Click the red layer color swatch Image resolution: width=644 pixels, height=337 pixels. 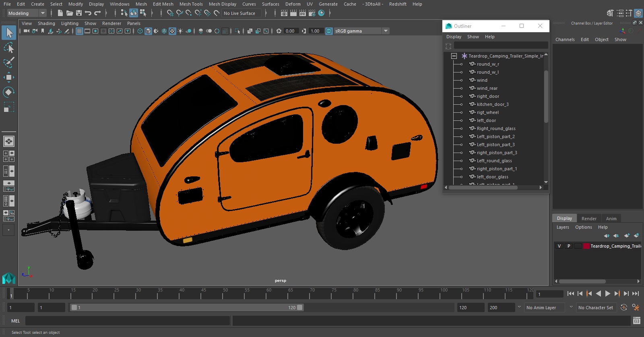(586, 246)
